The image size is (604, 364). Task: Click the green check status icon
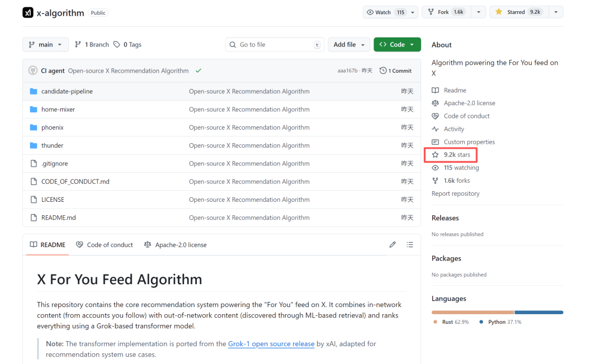(199, 71)
